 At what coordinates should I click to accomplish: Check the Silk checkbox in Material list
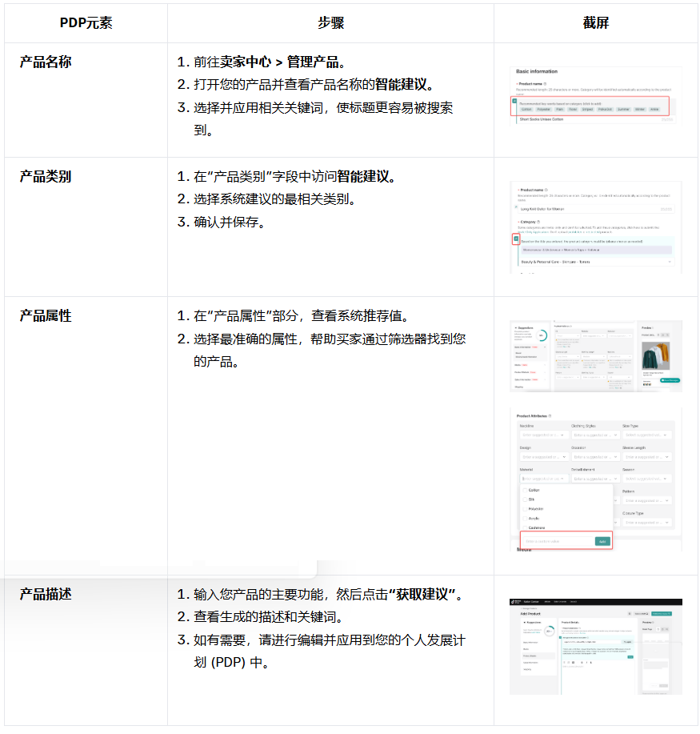[525, 499]
